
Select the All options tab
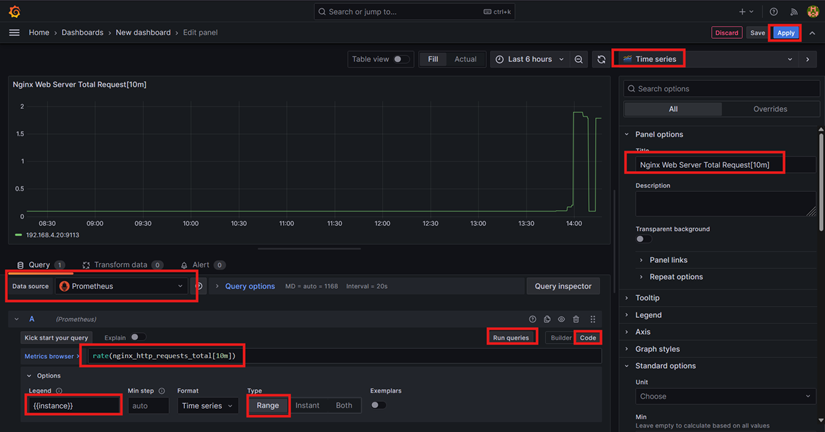tap(673, 109)
